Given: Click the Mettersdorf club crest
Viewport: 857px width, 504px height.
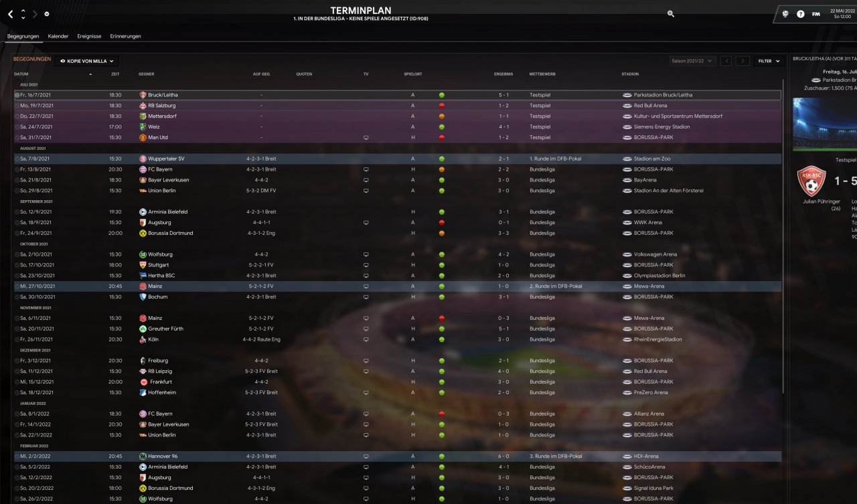Looking at the screenshot, I should (143, 116).
